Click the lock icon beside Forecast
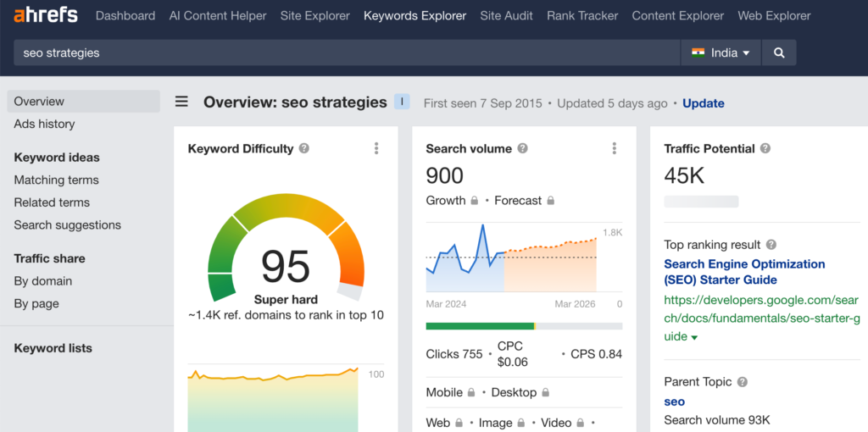This screenshot has width=868, height=432. [550, 201]
